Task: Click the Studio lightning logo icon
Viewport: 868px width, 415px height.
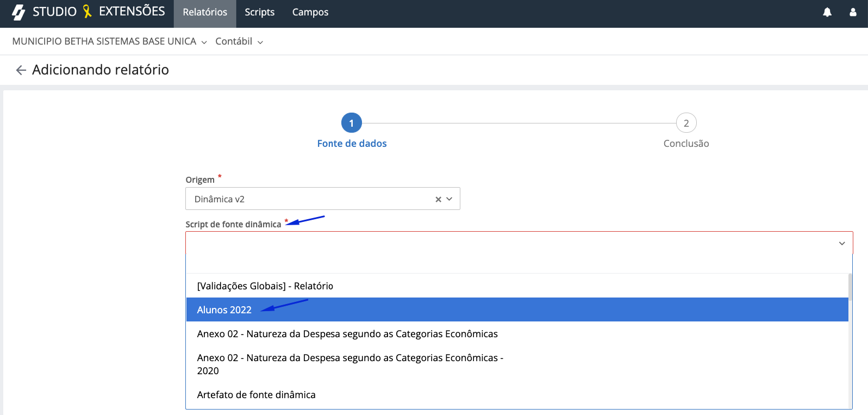Action: (x=18, y=12)
